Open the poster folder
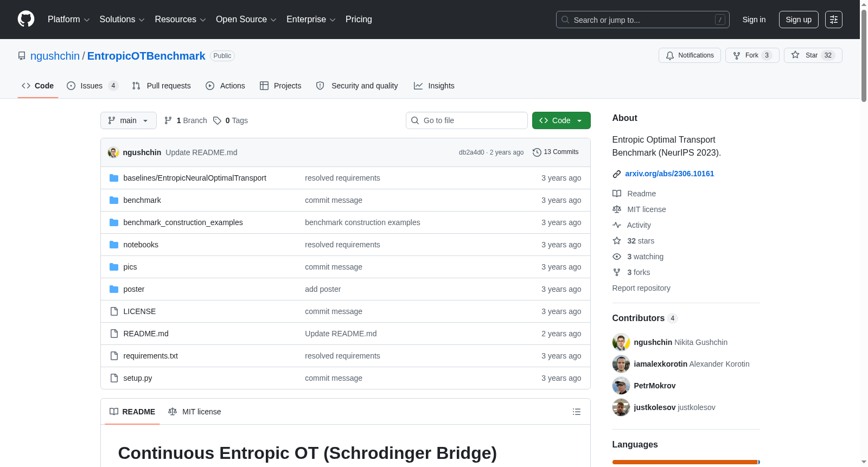 pos(134,289)
